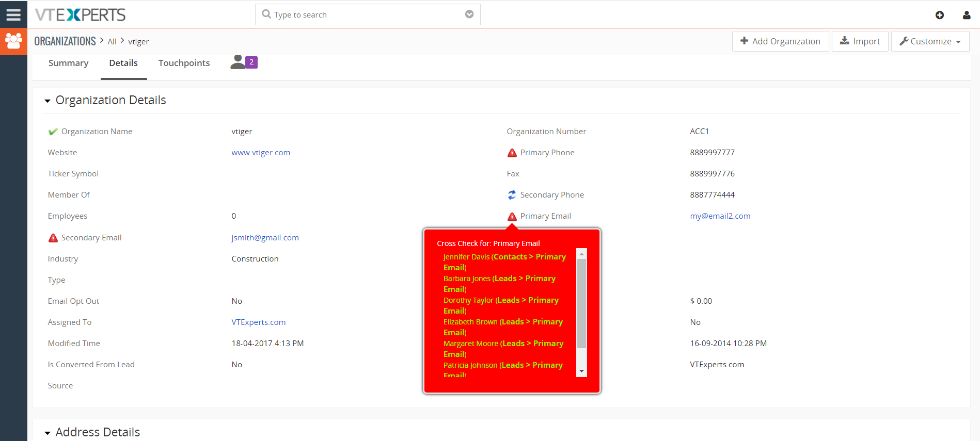
Task: Open Elizabeth Brown lead in cross check popup
Action: (x=503, y=327)
